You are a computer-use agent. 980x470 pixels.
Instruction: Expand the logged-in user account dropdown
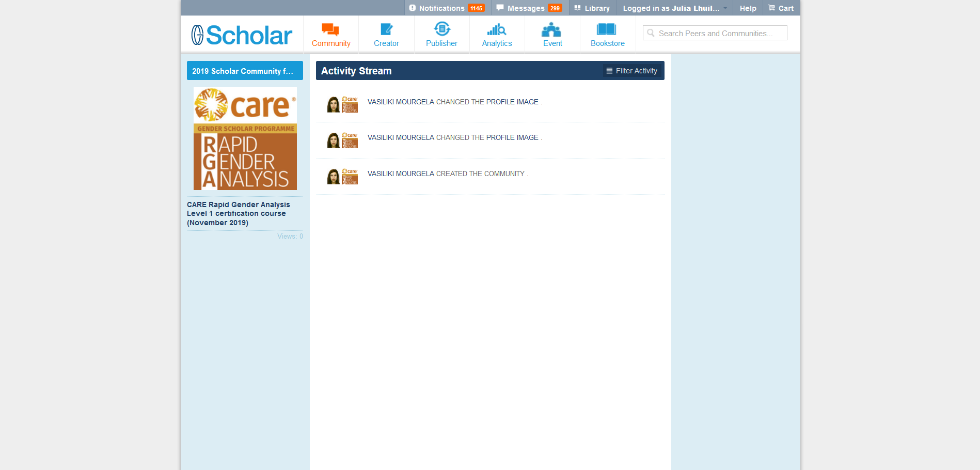pos(674,8)
